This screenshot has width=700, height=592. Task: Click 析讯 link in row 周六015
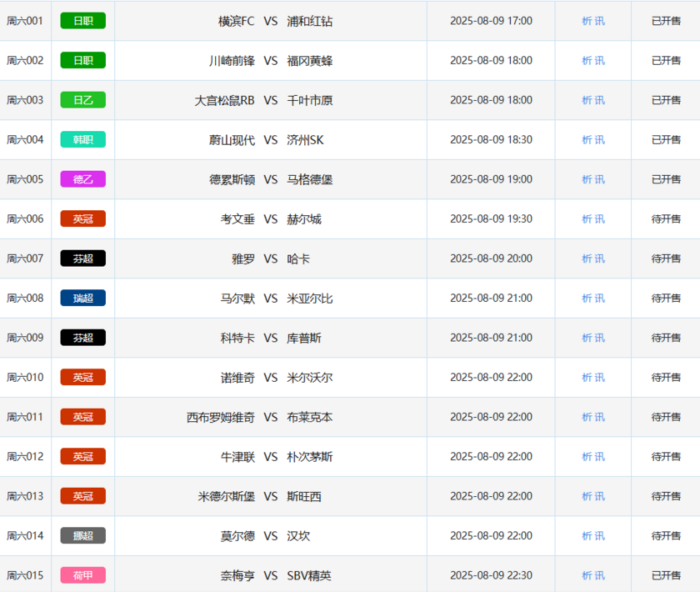(x=593, y=575)
